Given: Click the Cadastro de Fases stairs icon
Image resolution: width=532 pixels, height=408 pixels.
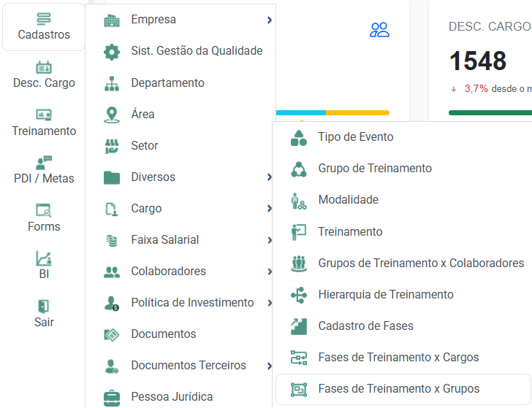Looking at the screenshot, I should [x=299, y=327].
